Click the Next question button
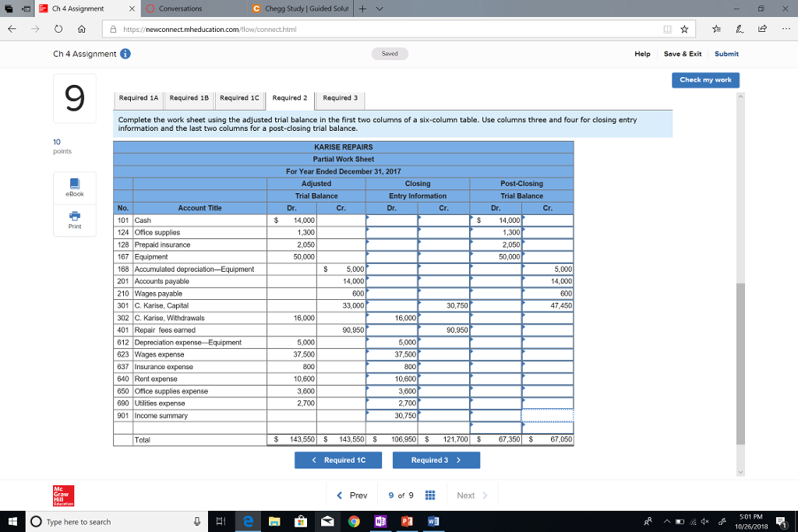798x532 pixels. pos(471,495)
